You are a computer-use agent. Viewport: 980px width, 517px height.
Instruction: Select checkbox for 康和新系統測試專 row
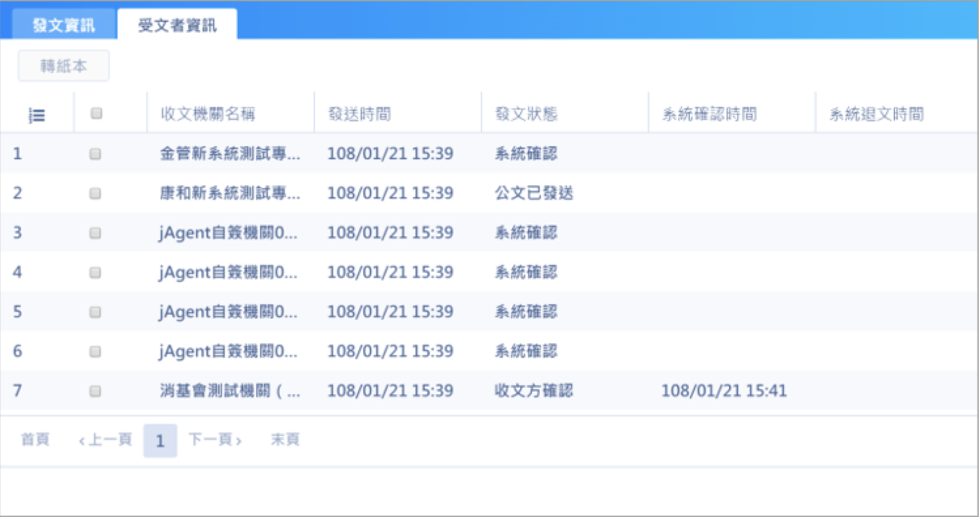95,194
